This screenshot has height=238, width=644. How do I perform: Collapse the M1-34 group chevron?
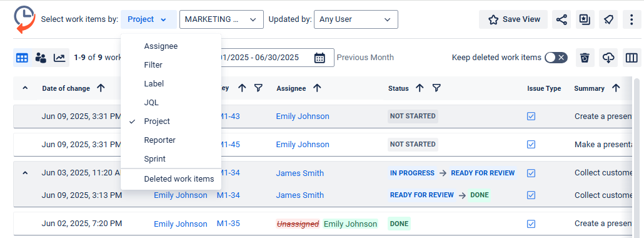pos(25,173)
